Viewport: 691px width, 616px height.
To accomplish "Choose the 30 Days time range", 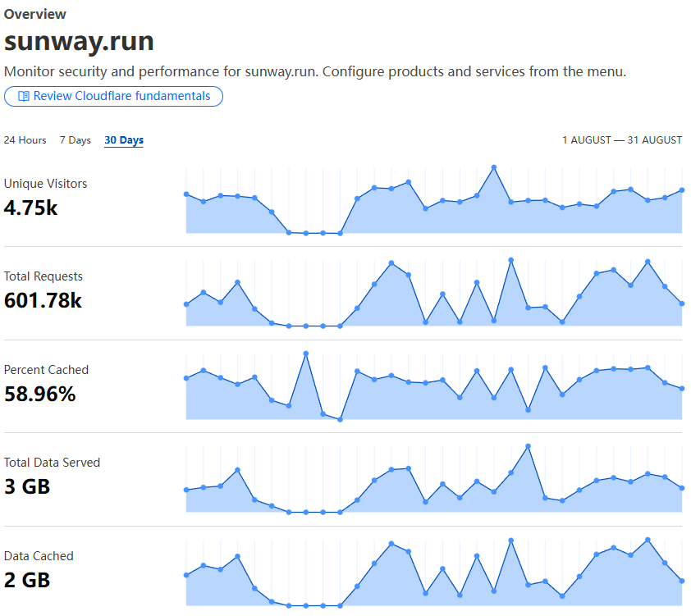I will pyautogui.click(x=124, y=140).
